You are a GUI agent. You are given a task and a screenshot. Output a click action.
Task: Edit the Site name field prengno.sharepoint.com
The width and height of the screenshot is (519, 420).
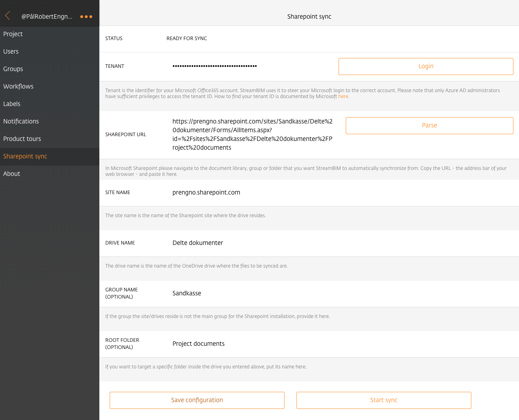pos(206,193)
